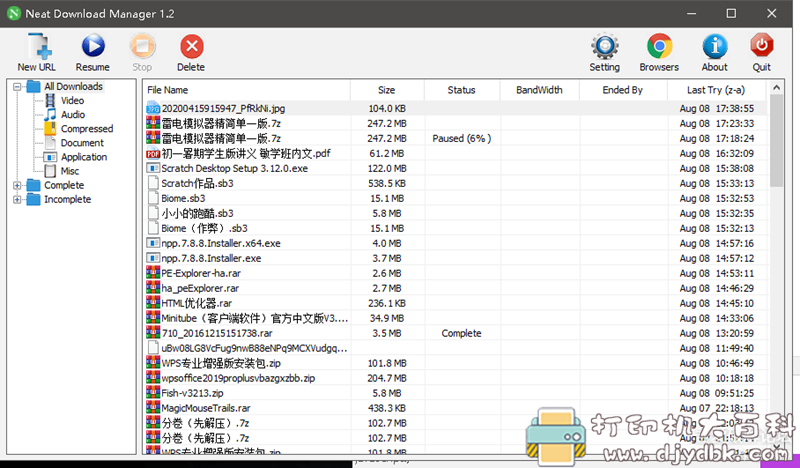Select All Downloads in the tree

coord(73,86)
